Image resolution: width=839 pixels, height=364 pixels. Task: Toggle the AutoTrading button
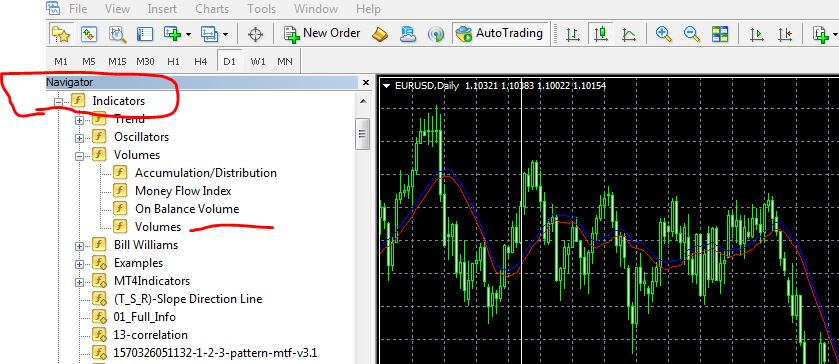click(x=500, y=34)
